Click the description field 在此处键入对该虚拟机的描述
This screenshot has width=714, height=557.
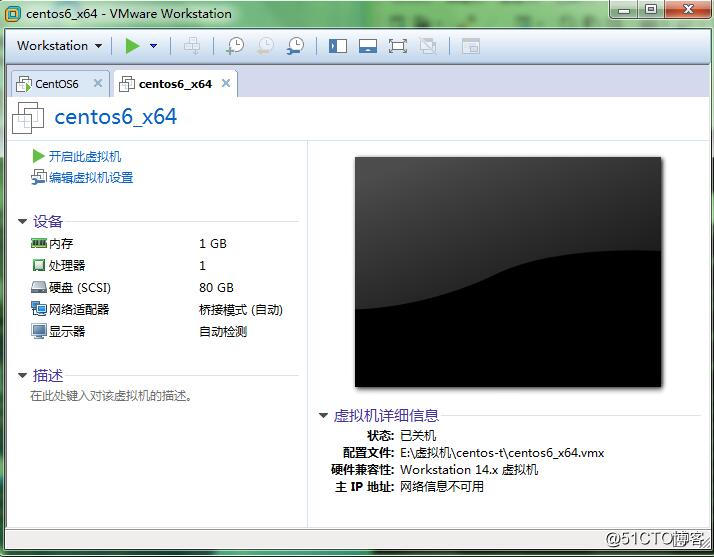click(x=111, y=396)
